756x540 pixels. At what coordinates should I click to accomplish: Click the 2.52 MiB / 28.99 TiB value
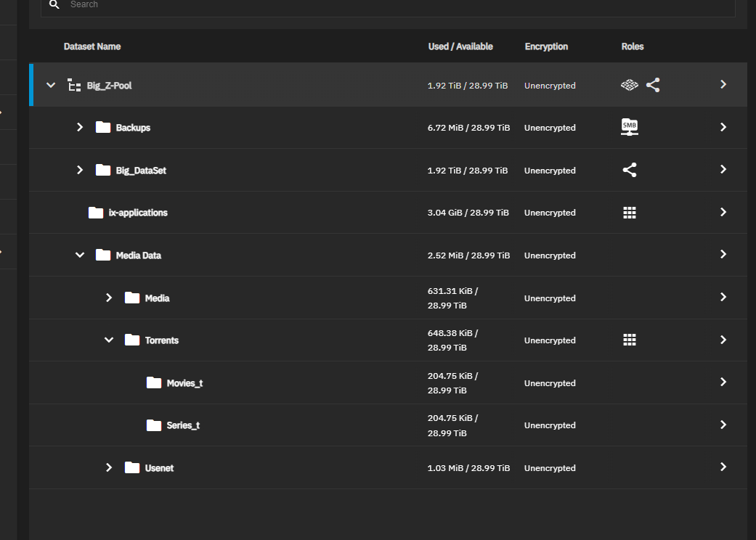[468, 255]
